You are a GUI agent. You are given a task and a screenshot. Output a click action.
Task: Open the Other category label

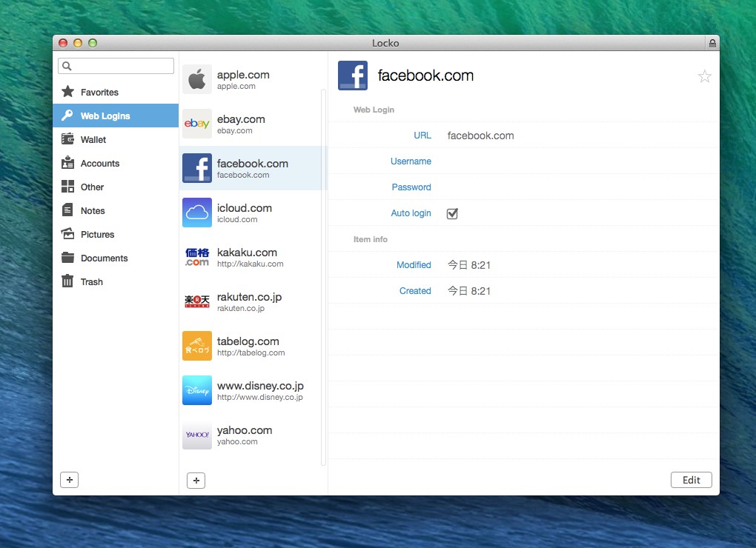(x=92, y=187)
